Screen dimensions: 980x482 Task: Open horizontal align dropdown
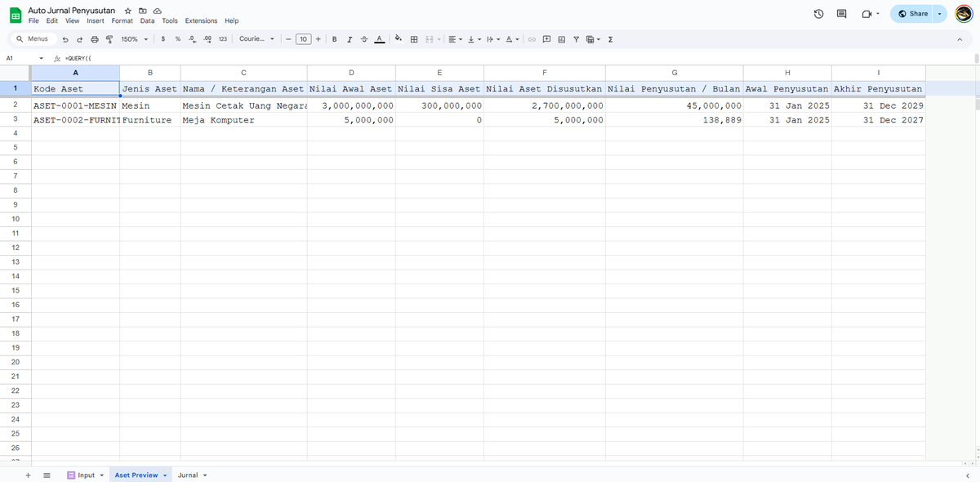456,38
